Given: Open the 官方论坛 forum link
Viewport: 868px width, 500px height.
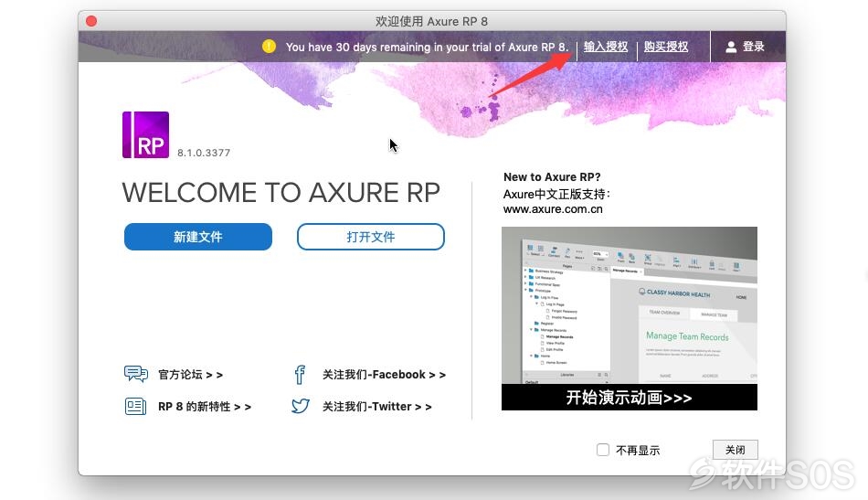Looking at the screenshot, I should [190, 375].
